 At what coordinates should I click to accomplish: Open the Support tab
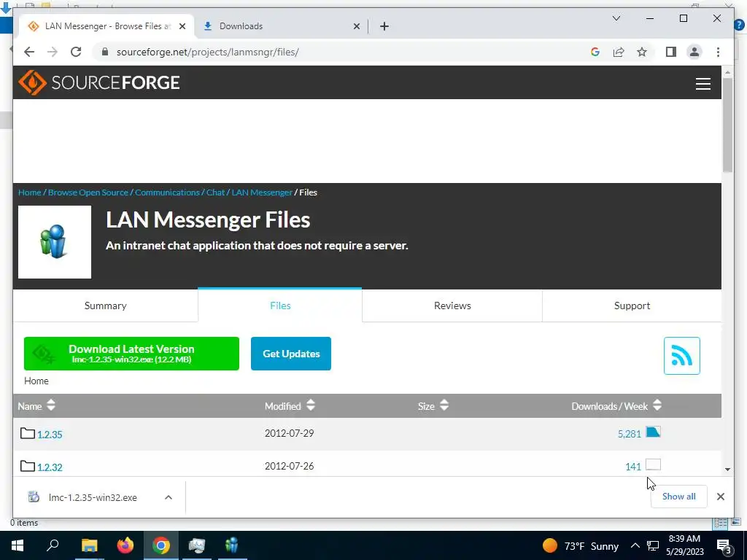coord(632,306)
